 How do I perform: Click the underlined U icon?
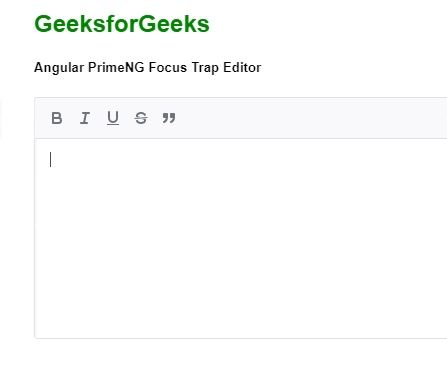pos(113,118)
